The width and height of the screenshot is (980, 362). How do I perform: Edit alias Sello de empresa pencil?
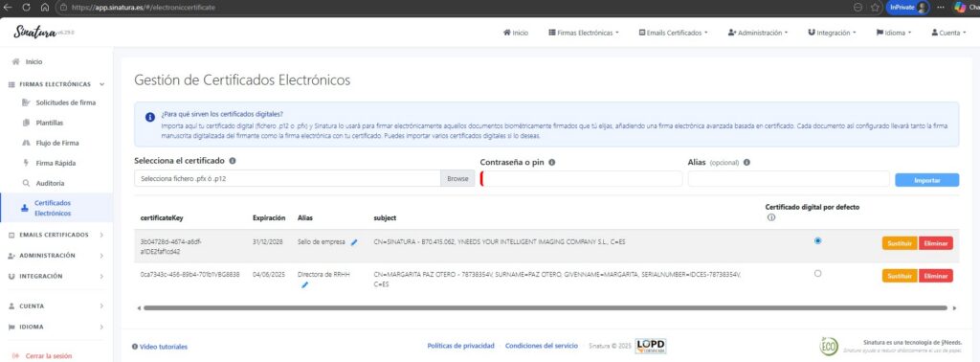[354, 242]
